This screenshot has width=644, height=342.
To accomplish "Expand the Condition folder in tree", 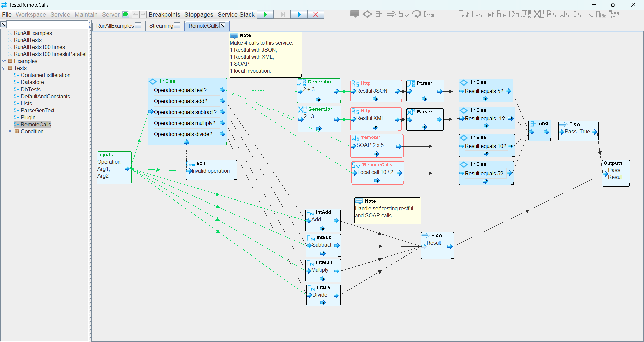I will (x=11, y=131).
